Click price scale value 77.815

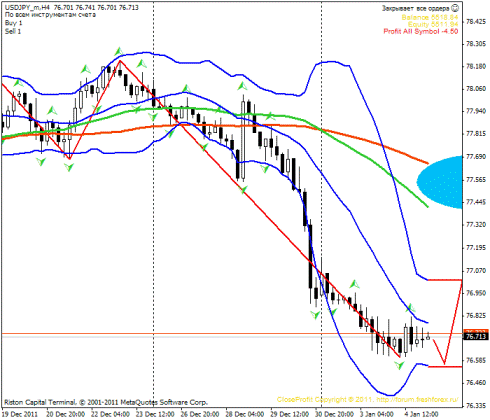pos(476,134)
